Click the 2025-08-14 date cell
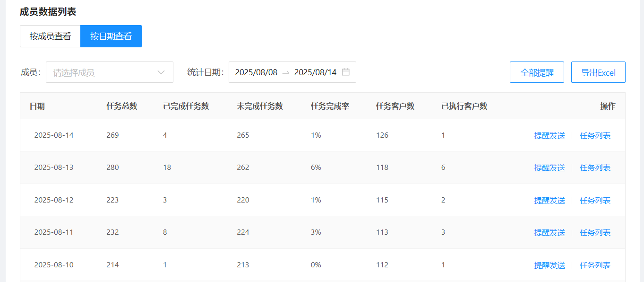The image size is (644, 282). tap(54, 135)
